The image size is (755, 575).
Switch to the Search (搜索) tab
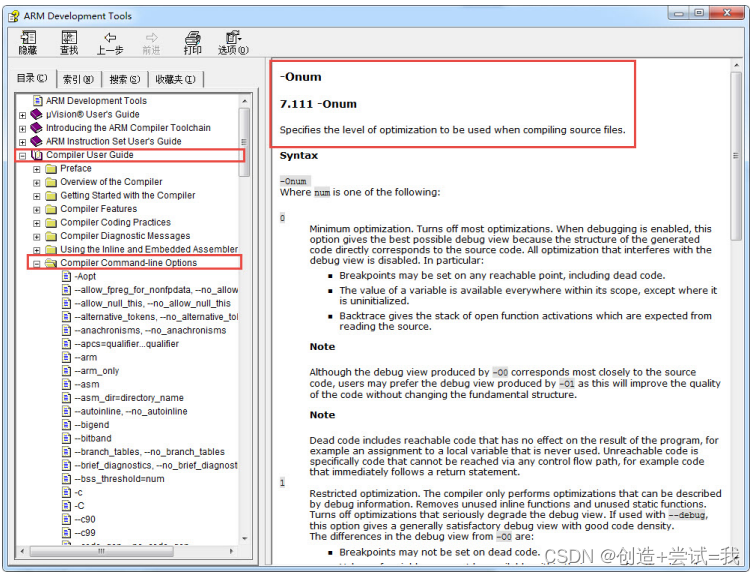[125, 79]
